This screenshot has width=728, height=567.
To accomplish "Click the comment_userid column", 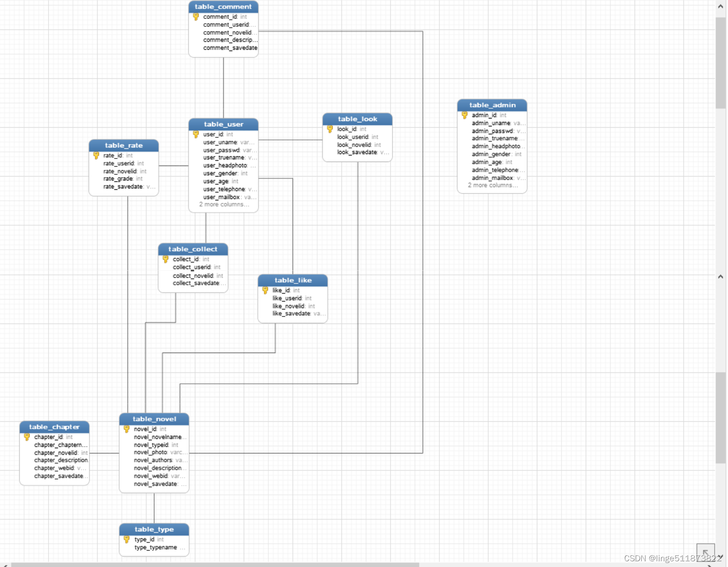I will (229, 25).
